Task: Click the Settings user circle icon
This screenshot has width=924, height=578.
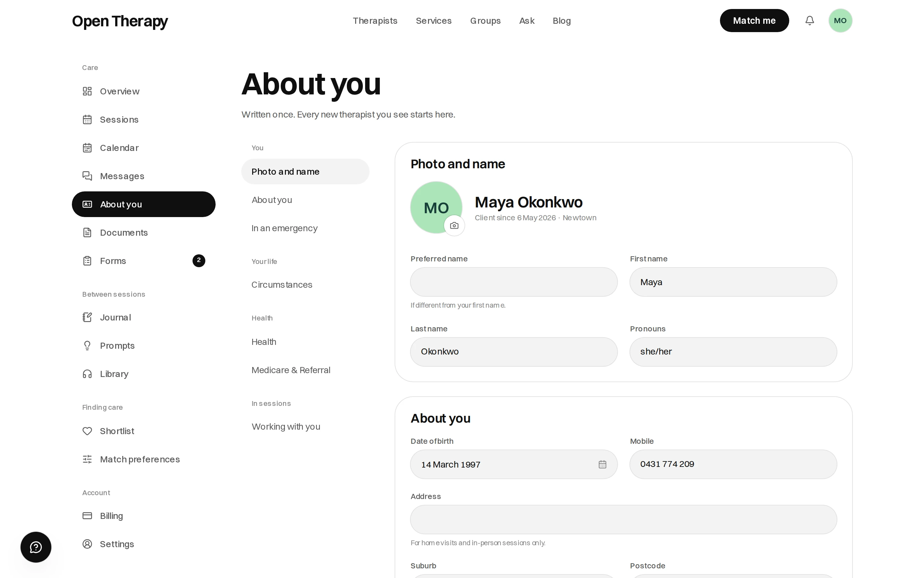Action: tap(87, 544)
